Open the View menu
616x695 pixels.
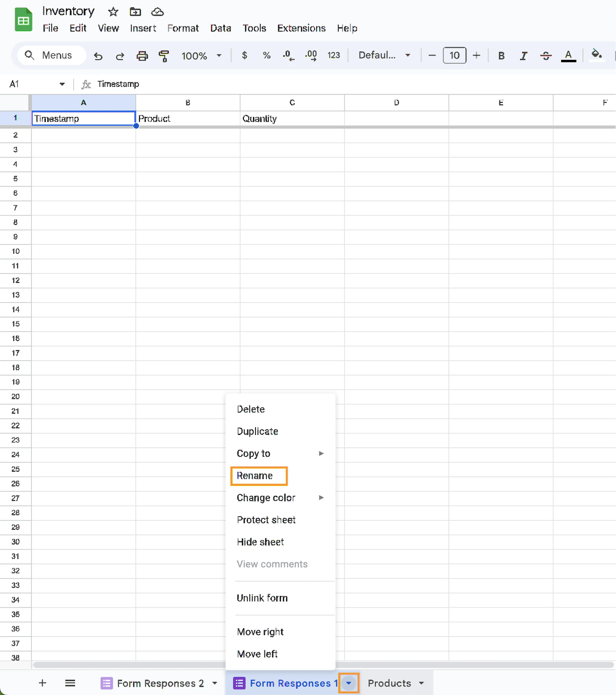pyautogui.click(x=108, y=28)
